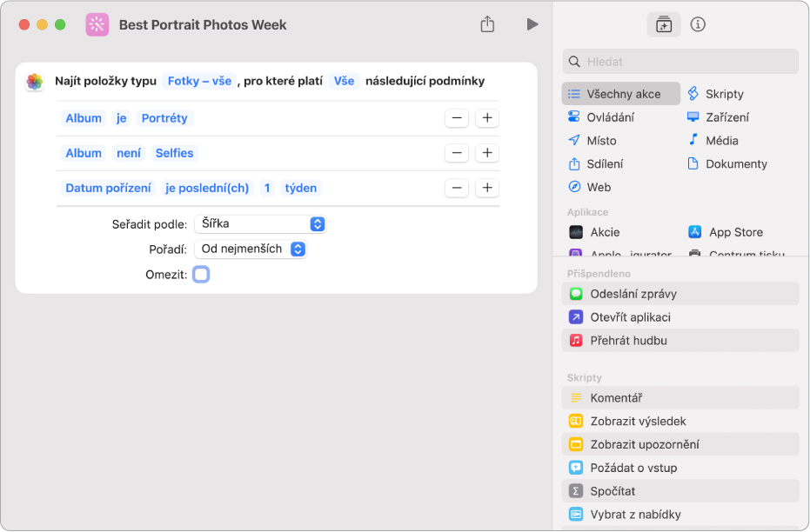
Task: Add the Odeslání zprávy action
Action: pos(680,294)
